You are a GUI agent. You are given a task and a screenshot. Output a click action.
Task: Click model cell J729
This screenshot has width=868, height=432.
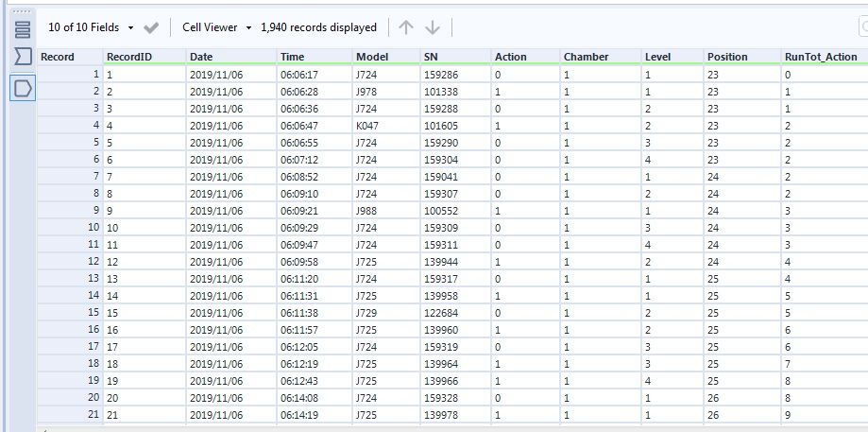click(x=386, y=313)
